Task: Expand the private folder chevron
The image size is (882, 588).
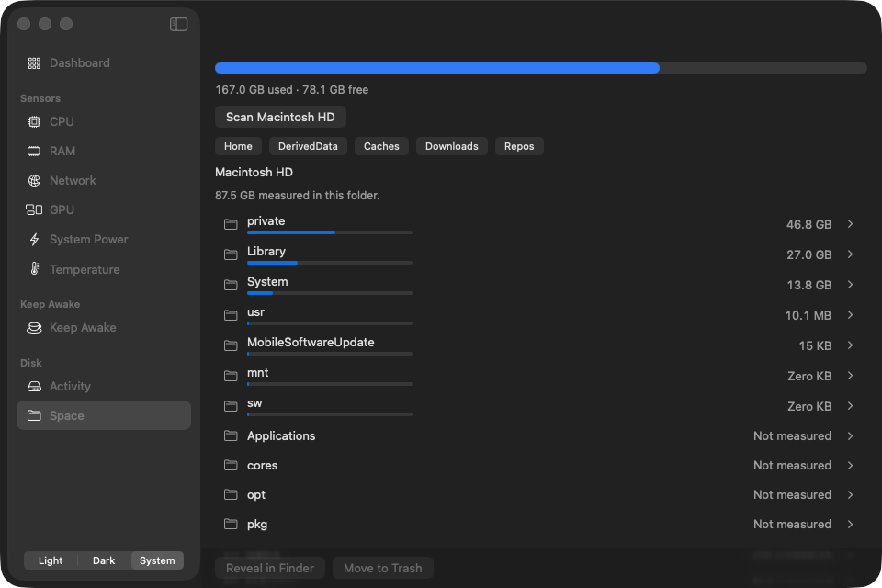Action: 850,224
